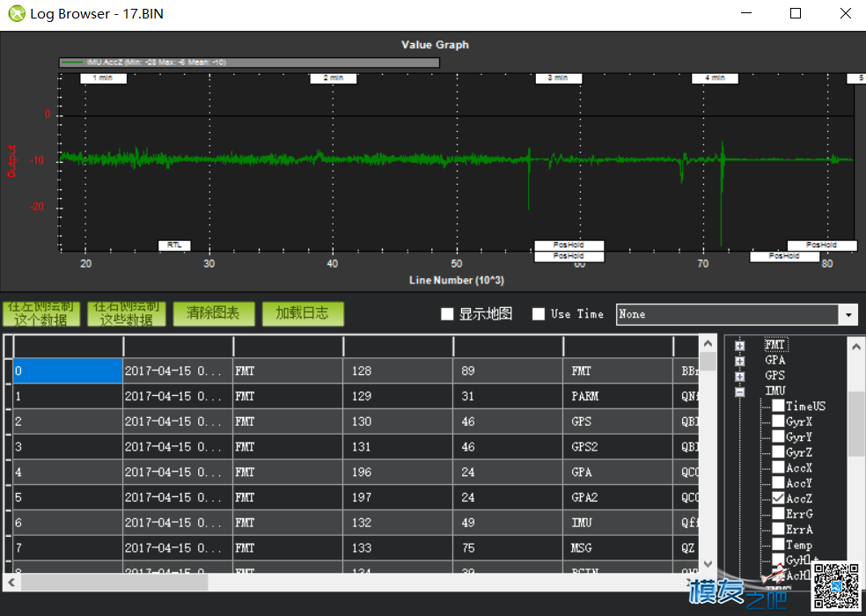Select the table cell containing 129
The image size is (866, 616).
pos(398,396)
